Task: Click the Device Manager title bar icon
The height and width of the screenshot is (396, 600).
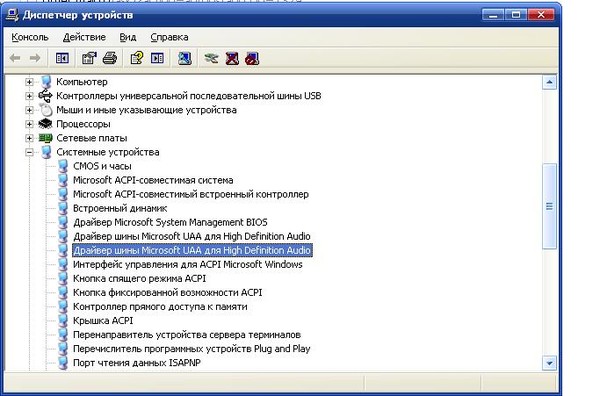Action: tap(12, 15)
